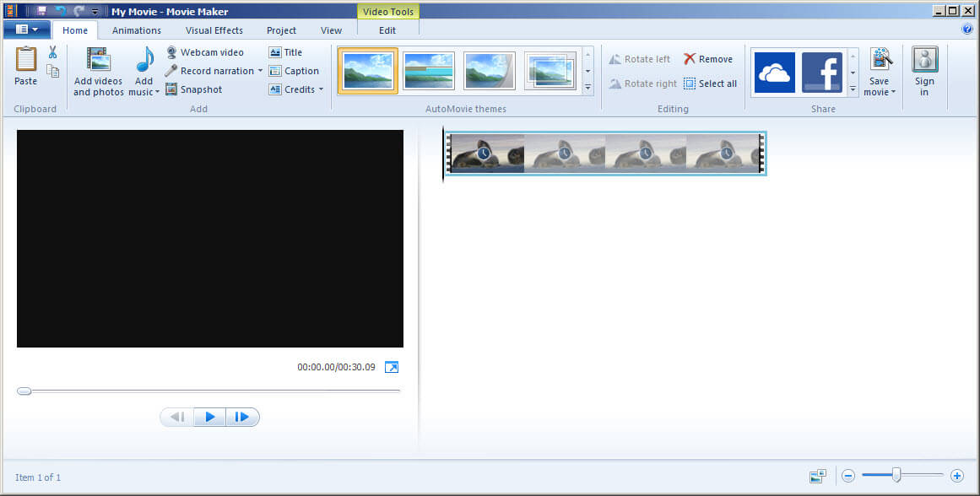Take a Snapshot of the preview
Image resolution: width=980 pixels, height=496 pixels.
tap(194, 89)
